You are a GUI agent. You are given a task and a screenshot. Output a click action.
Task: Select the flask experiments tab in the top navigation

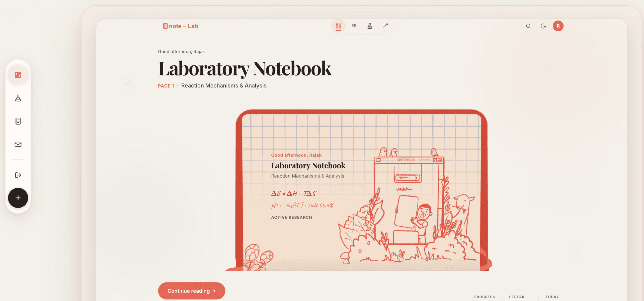point(370,26)
